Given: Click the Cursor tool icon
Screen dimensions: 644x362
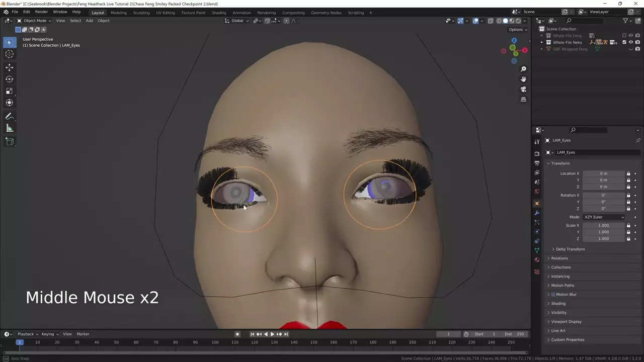Looking at the screenshot, I should (x=9, y=54).
